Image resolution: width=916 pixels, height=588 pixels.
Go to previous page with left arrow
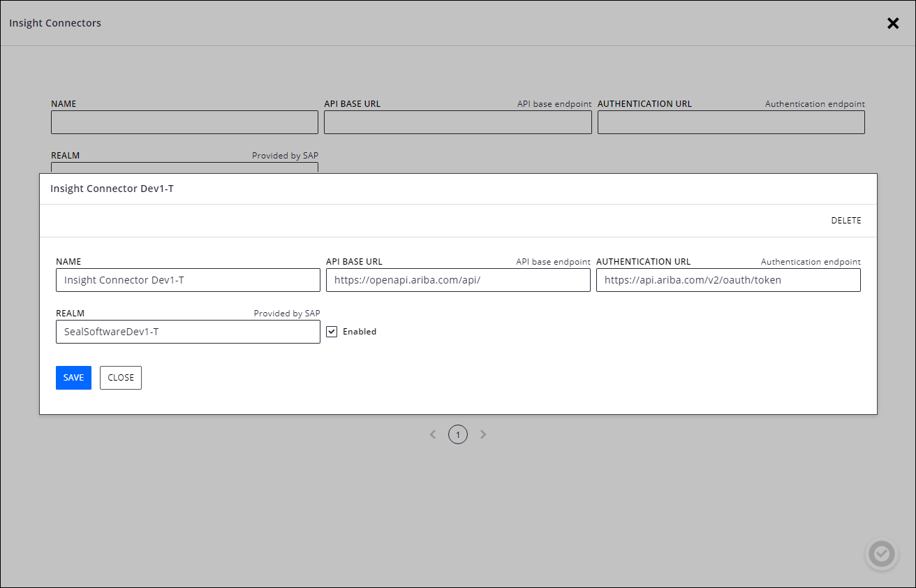433,434
